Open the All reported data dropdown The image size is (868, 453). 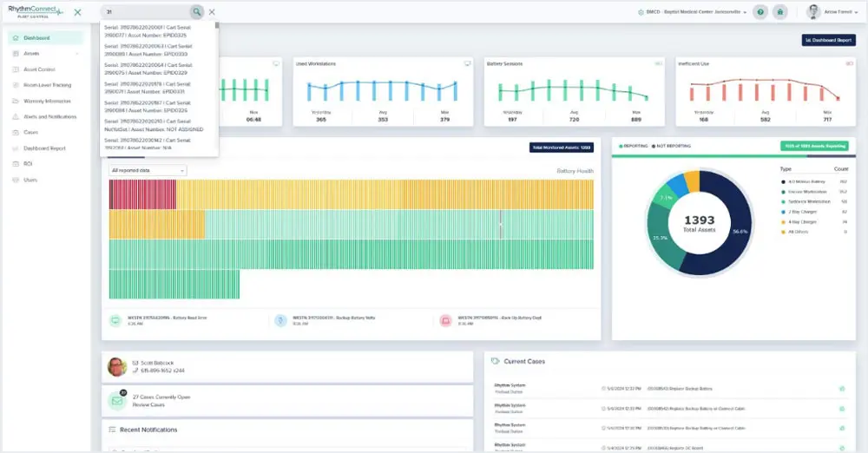click(148, 171)
